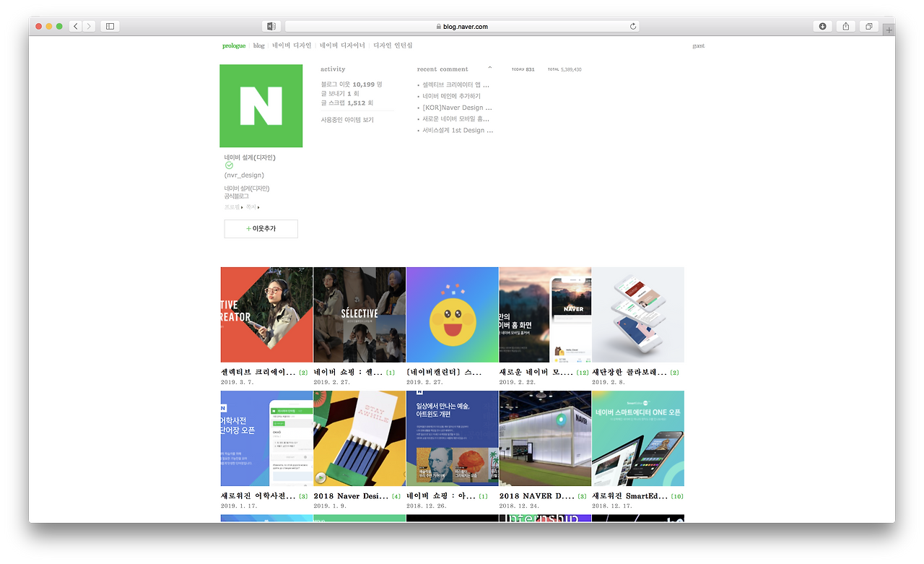
Task: Open post title 새로워진 SmartEd...
Action: 630,496
